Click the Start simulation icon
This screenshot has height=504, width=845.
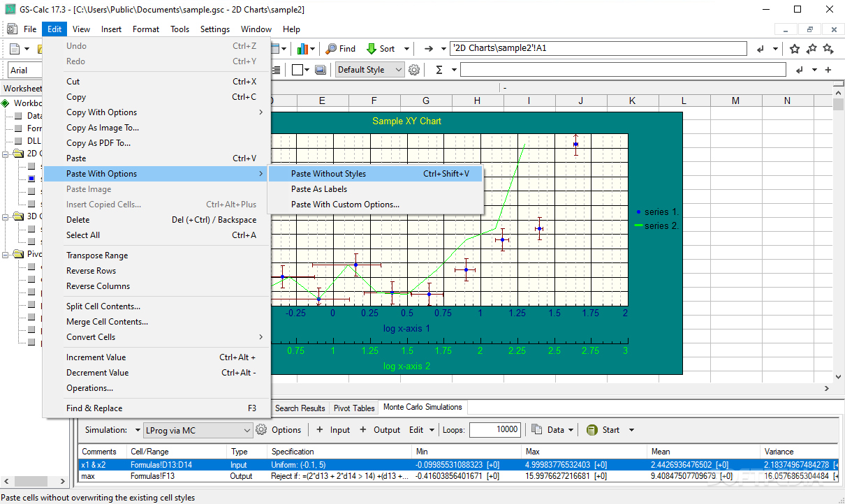[x=592, y=430]
